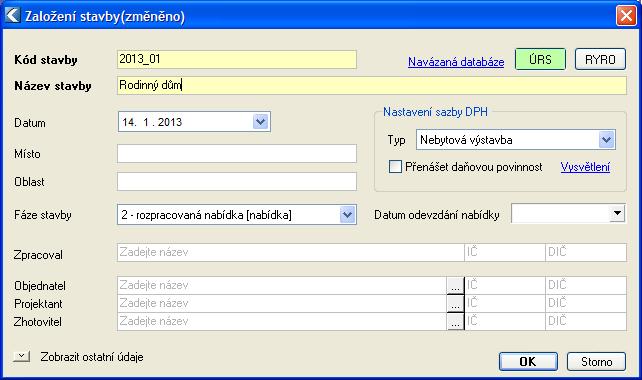Expand Zobrazit ostatní údaje section

point(21,356)
